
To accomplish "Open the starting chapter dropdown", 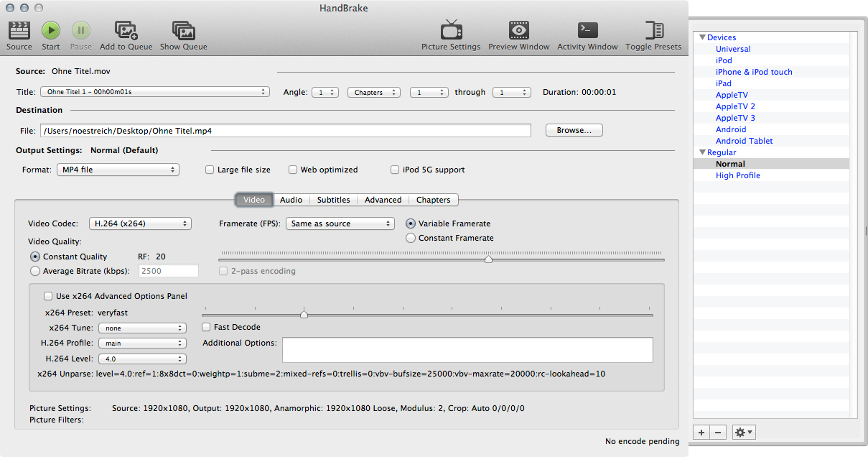I will tap(429, 92).
